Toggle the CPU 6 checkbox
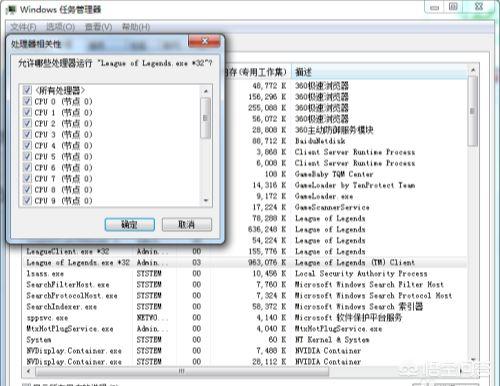This screenshot has height=386, width=500. [x=27, y=167]
